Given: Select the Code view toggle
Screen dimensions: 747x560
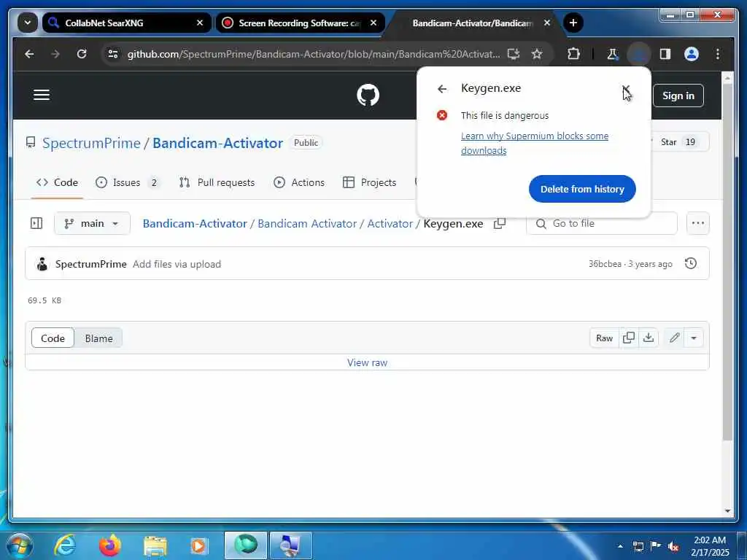Looking at the screenshot, I should [x=53, y=338].
